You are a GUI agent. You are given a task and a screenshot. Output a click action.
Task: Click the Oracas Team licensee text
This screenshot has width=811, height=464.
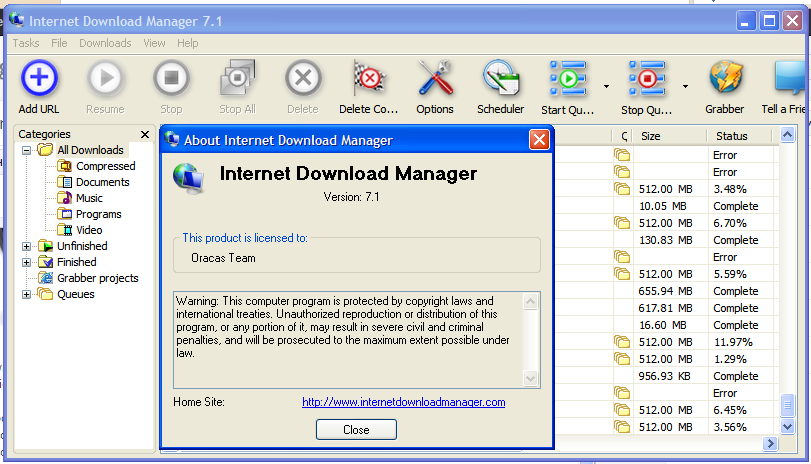(x=223, y=258)
